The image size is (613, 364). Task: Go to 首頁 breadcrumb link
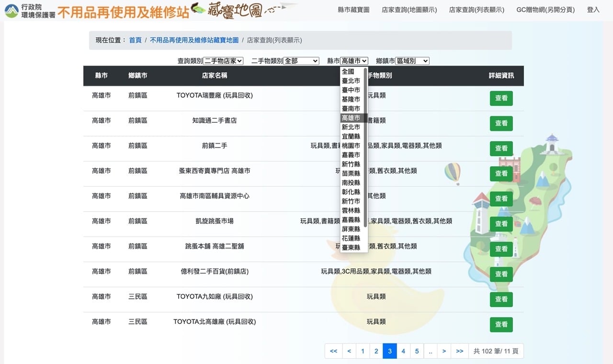coord(136,40)
